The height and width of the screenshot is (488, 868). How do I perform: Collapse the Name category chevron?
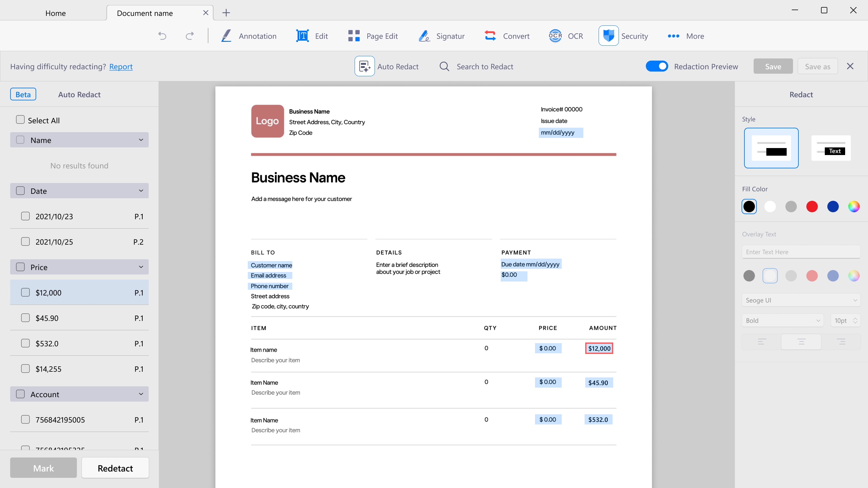[x=141, y=140]
